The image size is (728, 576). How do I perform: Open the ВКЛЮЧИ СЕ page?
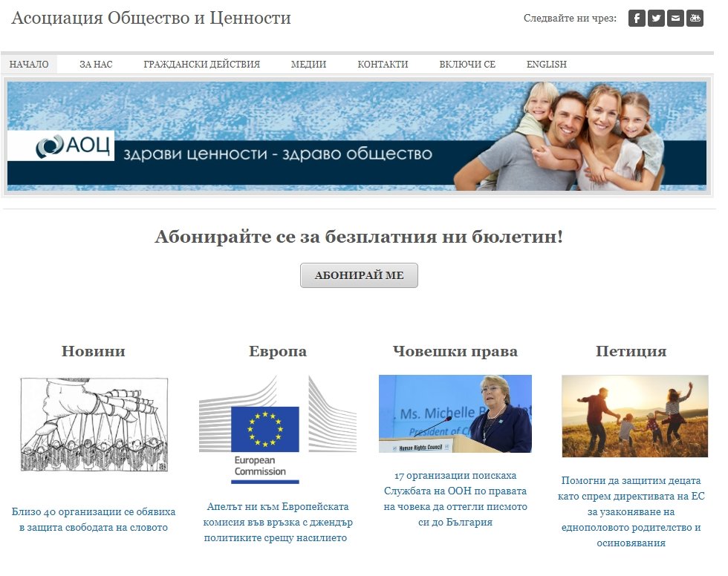click(467, 65)
